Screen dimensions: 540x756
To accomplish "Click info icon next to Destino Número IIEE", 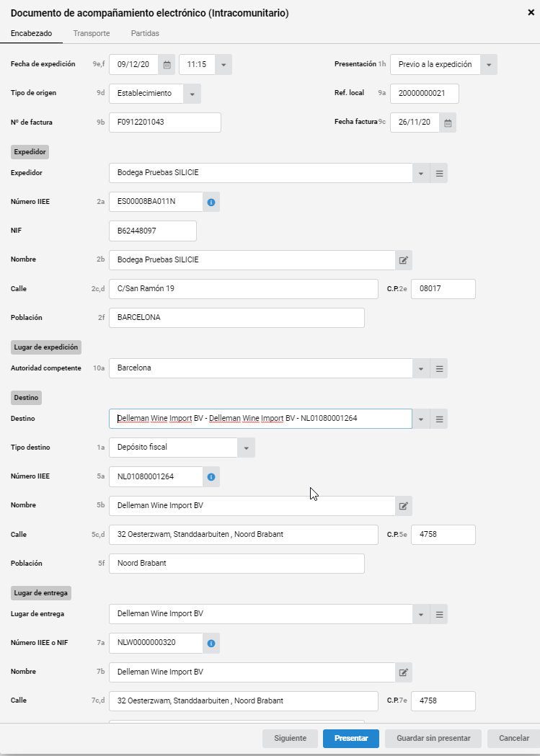I will [211, 477].
